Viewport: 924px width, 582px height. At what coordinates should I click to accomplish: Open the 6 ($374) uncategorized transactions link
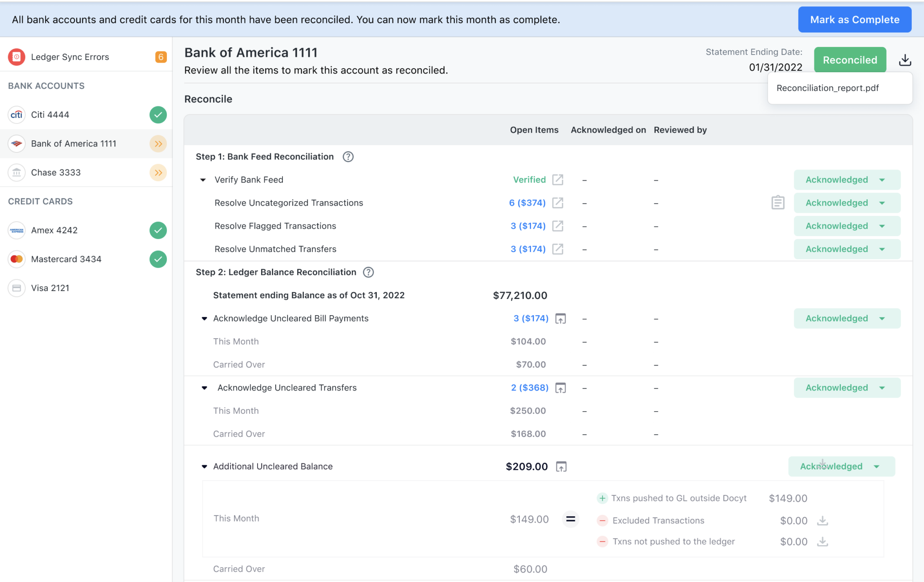(527, 202)
